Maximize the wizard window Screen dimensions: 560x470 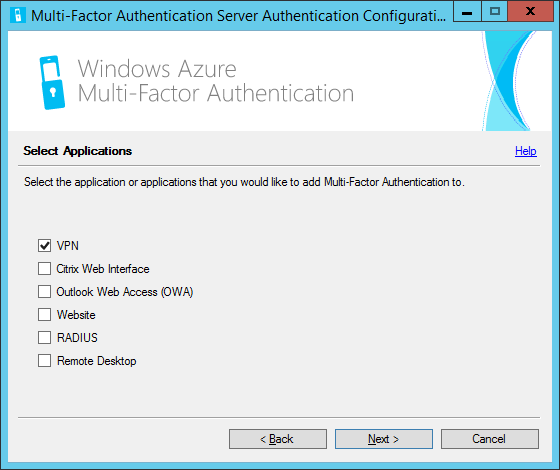495,12
